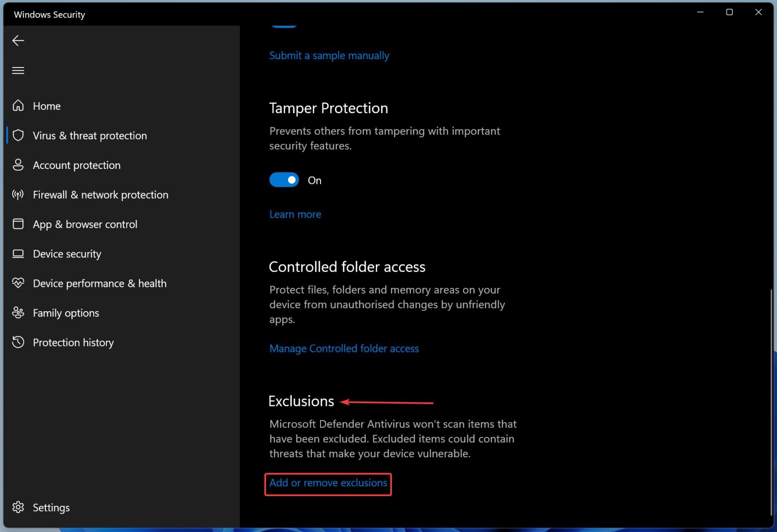Open Family options from the sidebar
The image size is (777, 532).
tap(66, 313)
